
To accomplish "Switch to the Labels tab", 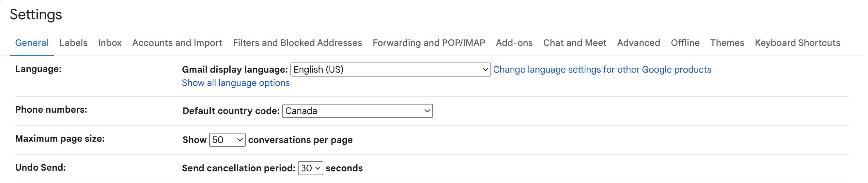I will [x=73, y=43].
